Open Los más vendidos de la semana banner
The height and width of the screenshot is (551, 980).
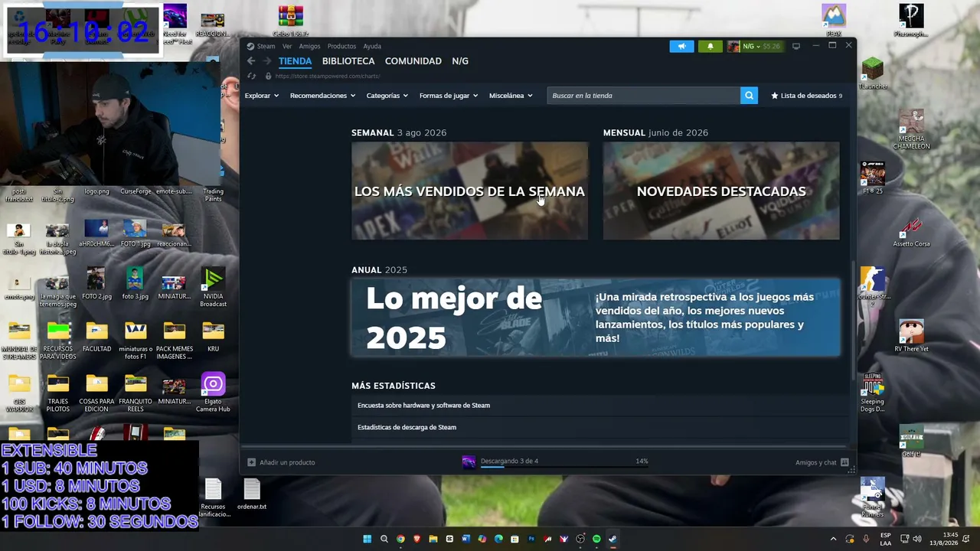coord(469,191)
